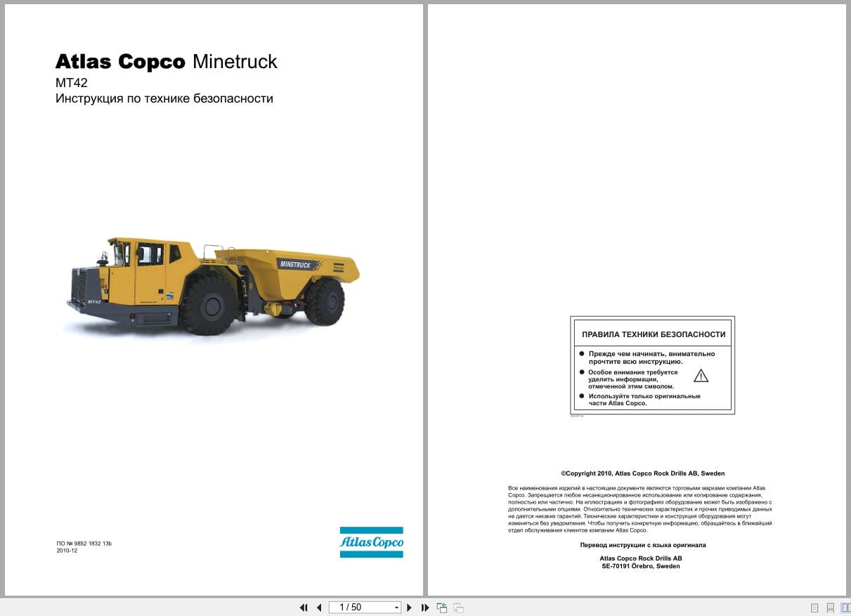This screenshot has width=851, height=616.
Task: Click the 'Atlas Copco Minetruck' title
Action: 167,62
